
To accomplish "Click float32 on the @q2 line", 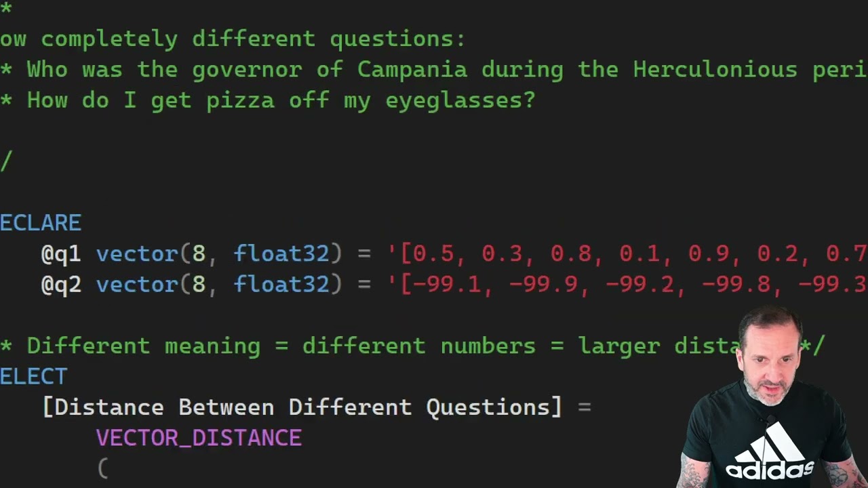I will point(281,284).
